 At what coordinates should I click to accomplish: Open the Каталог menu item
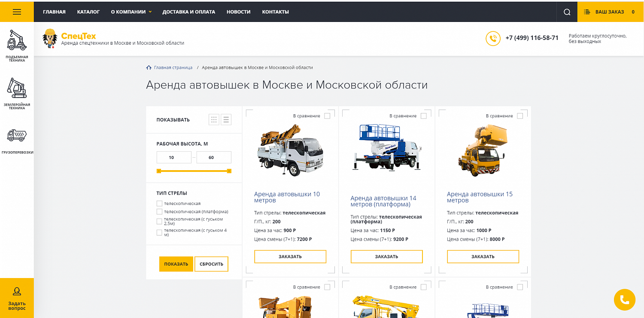(88, 12)
